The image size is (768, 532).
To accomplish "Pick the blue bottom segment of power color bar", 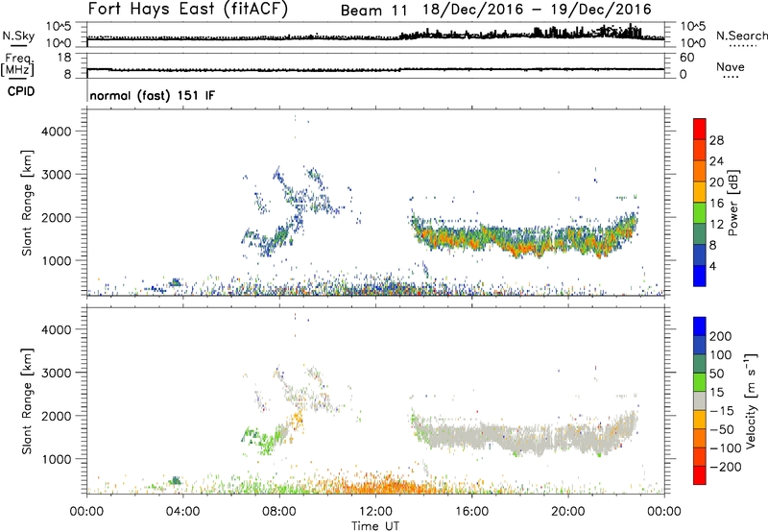I will pos(700,276).
